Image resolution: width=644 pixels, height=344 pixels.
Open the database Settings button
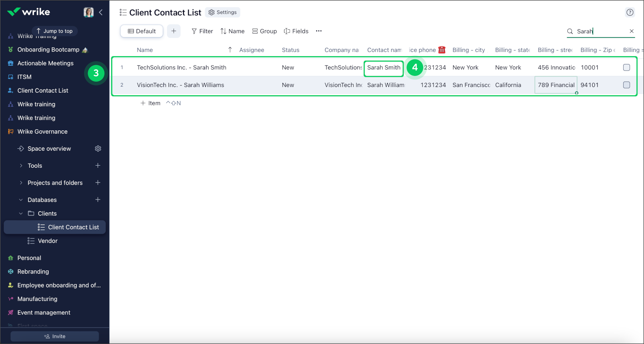223,13
